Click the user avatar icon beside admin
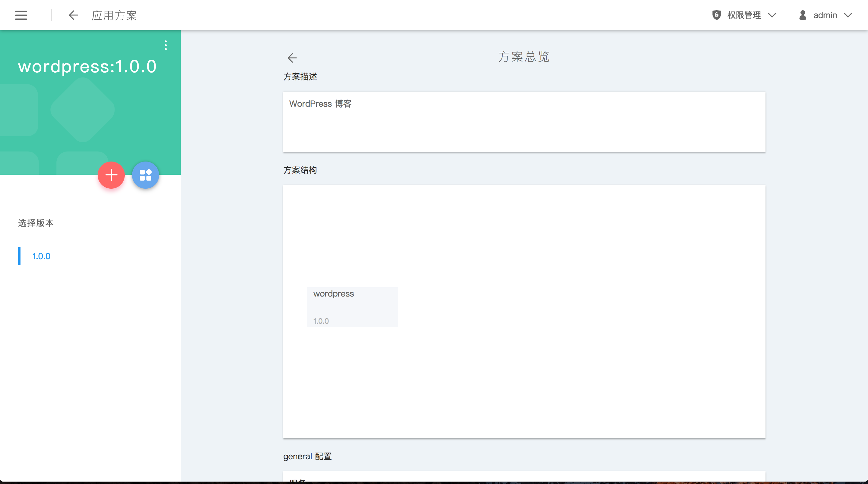The width and height of the screenshot is (868, 484). (803, 15)
